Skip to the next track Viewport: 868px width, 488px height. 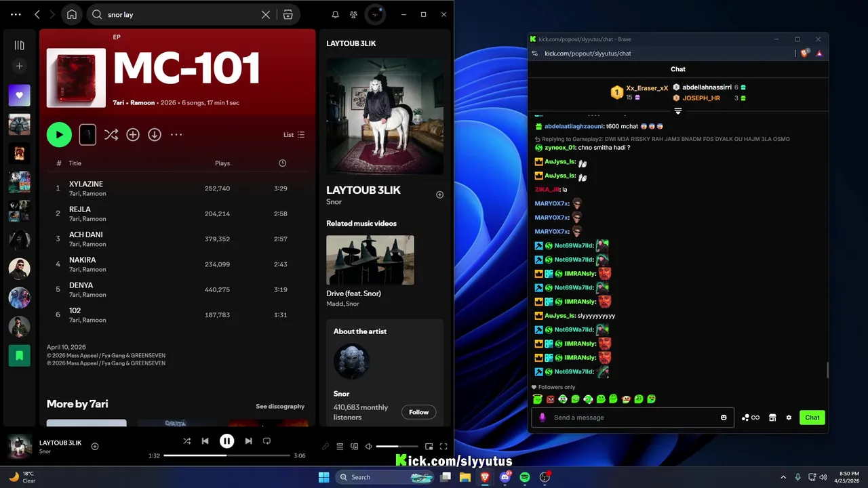coord(248,441)
